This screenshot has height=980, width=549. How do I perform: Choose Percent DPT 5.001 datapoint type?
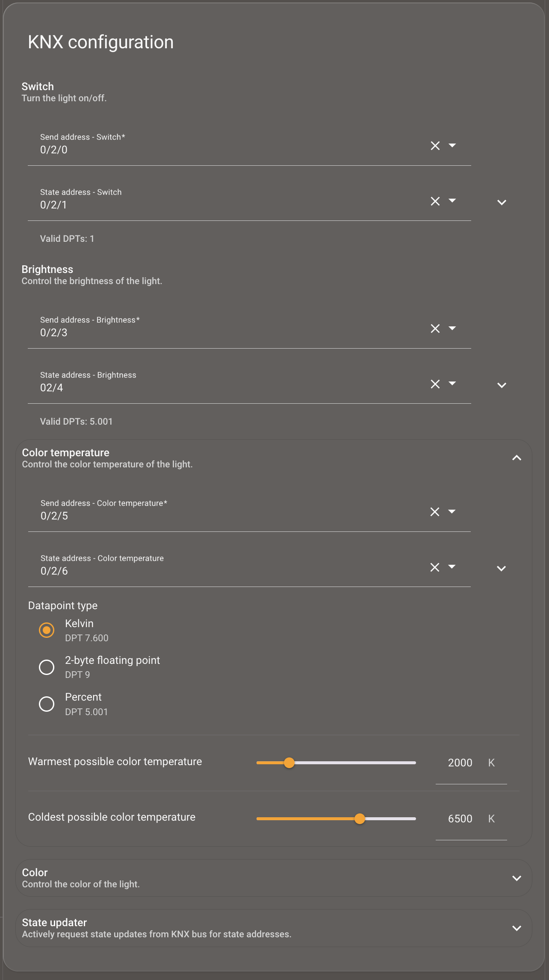click(x=47, y=704)
